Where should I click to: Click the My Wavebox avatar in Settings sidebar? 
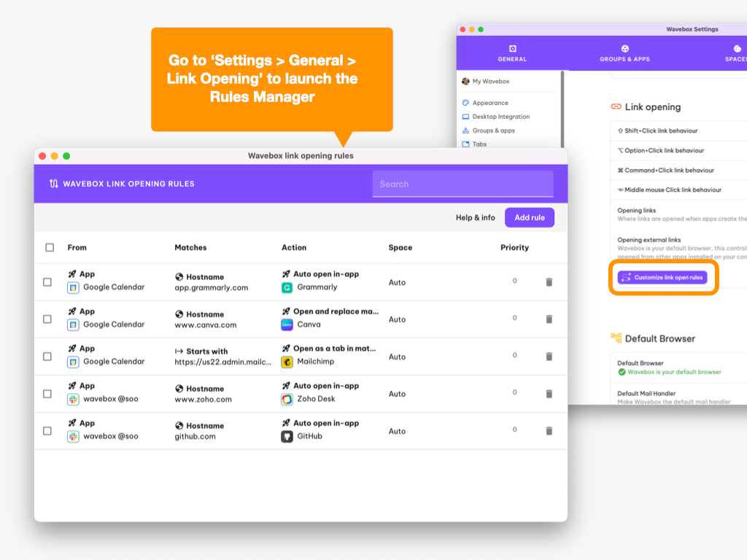pyautogui.click(x=465, y=82)
